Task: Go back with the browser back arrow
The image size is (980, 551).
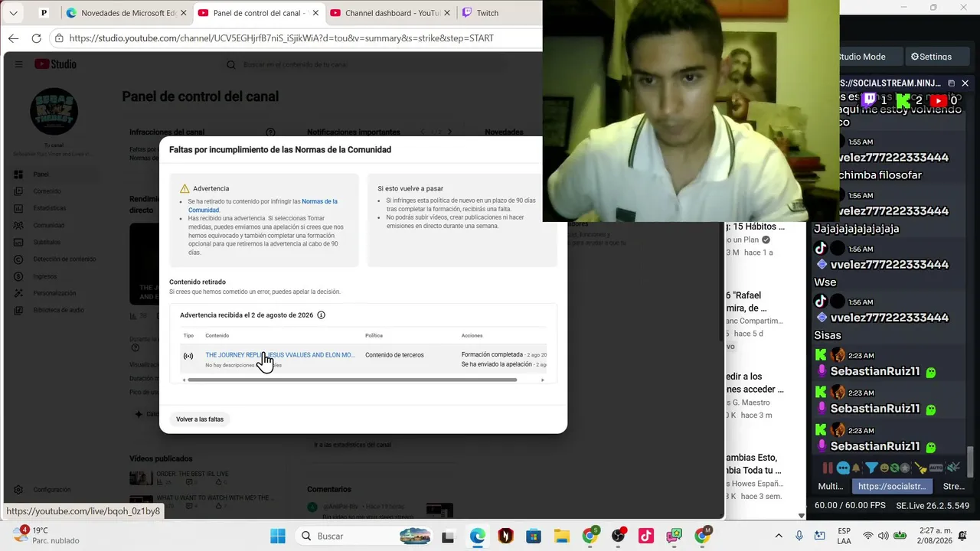Action: click(13, 38)
